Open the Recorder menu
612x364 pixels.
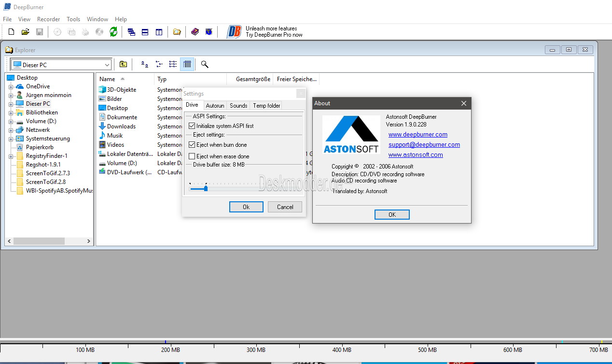49,19
